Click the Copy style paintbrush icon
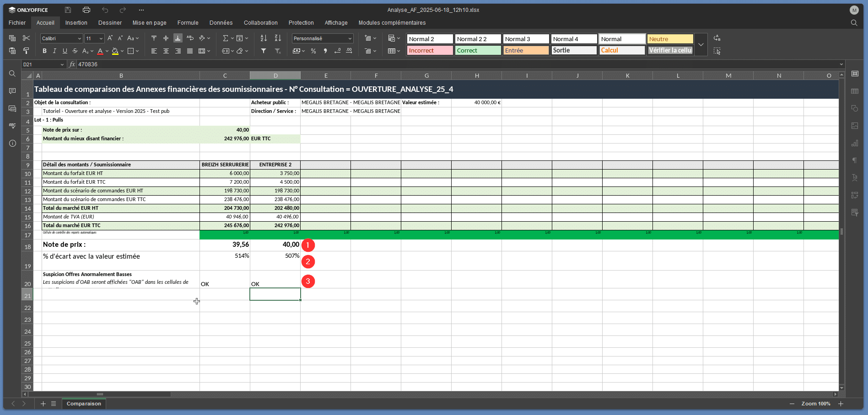Image resolution: width=868 pixels, height=415 pixels. coord(26,51)
